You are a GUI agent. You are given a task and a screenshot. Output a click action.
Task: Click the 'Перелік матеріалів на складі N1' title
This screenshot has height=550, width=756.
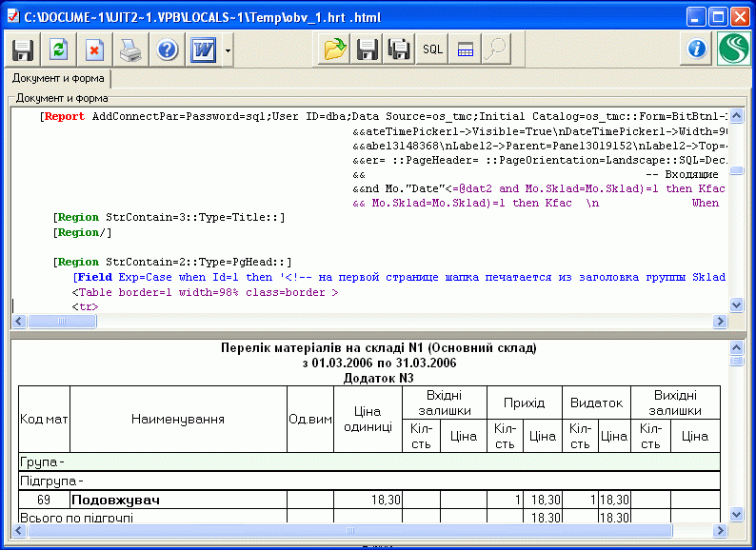[379, 348]
